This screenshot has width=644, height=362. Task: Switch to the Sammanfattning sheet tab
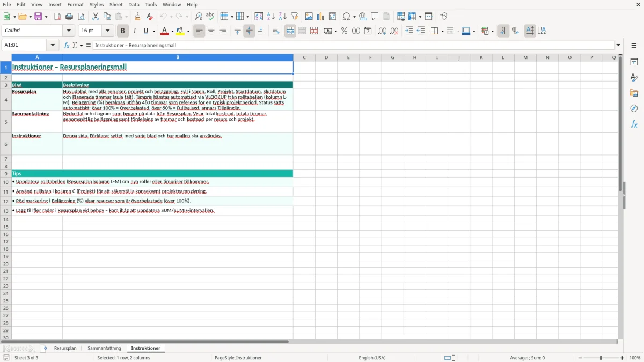click(104, 349)
